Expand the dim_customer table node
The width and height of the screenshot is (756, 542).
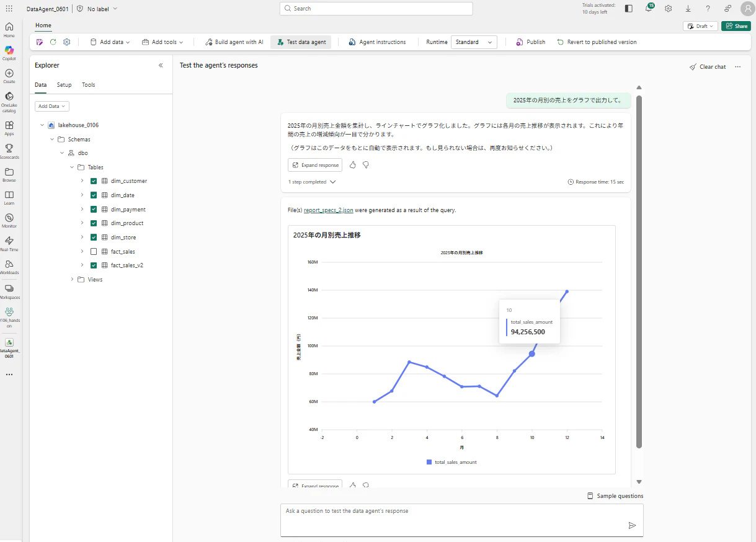(x=82, y=181)
